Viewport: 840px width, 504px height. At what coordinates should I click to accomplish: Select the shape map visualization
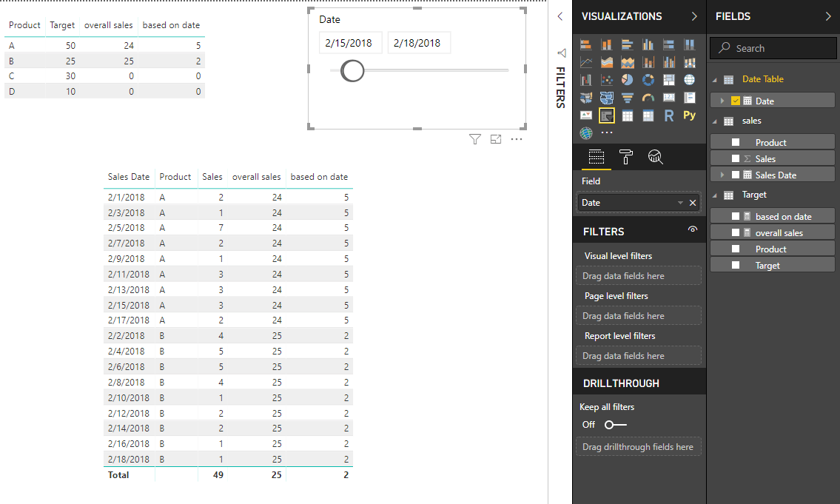click(606, 98)
